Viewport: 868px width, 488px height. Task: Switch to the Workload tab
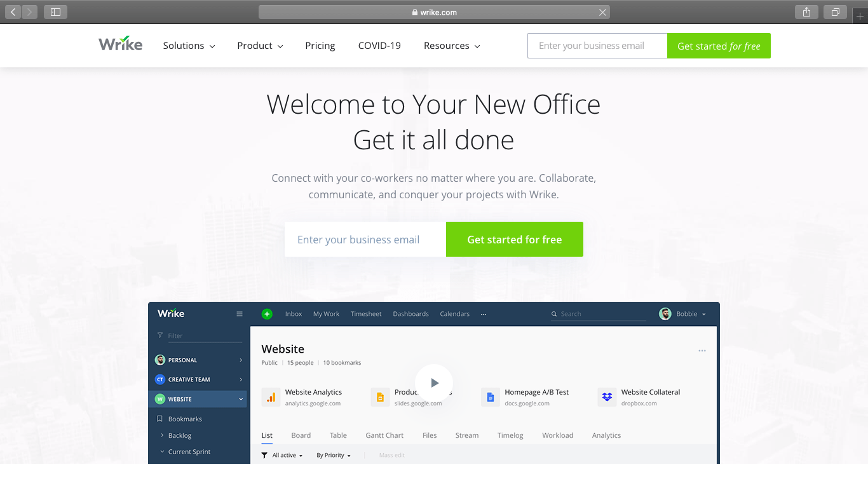(x=558, y=435)
